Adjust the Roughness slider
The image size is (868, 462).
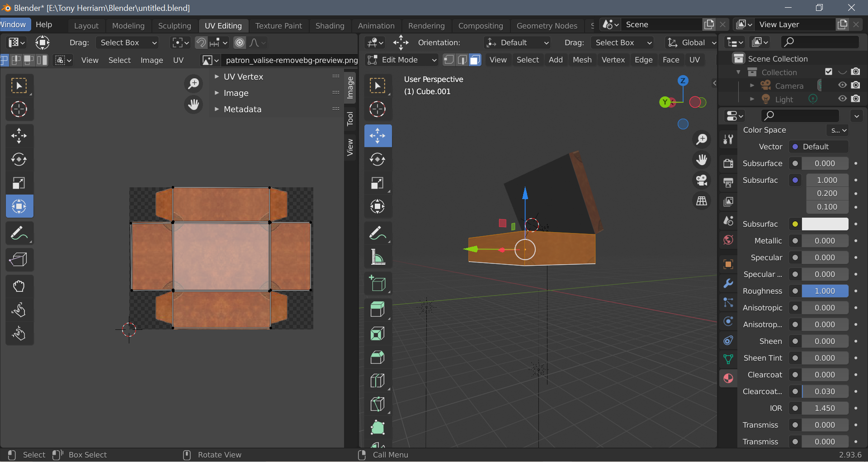[x=825, y=291]
